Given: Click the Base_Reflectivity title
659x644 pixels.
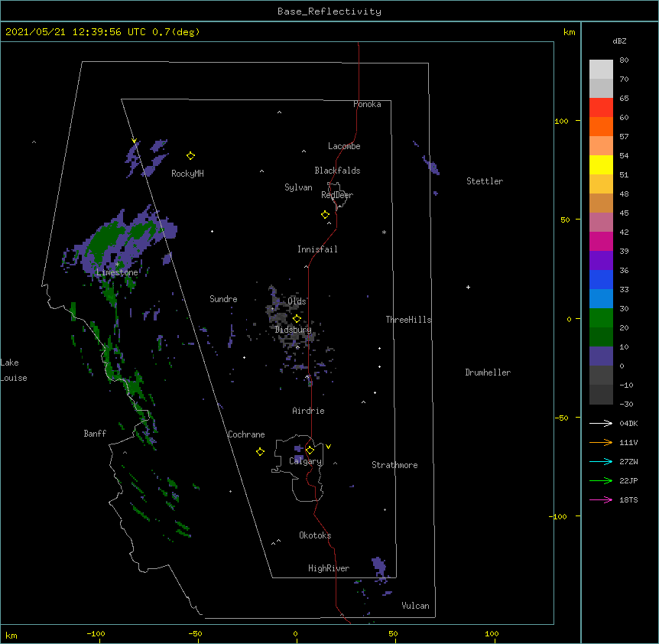Looking at the screenshot, I should click(x=329, y=11).
